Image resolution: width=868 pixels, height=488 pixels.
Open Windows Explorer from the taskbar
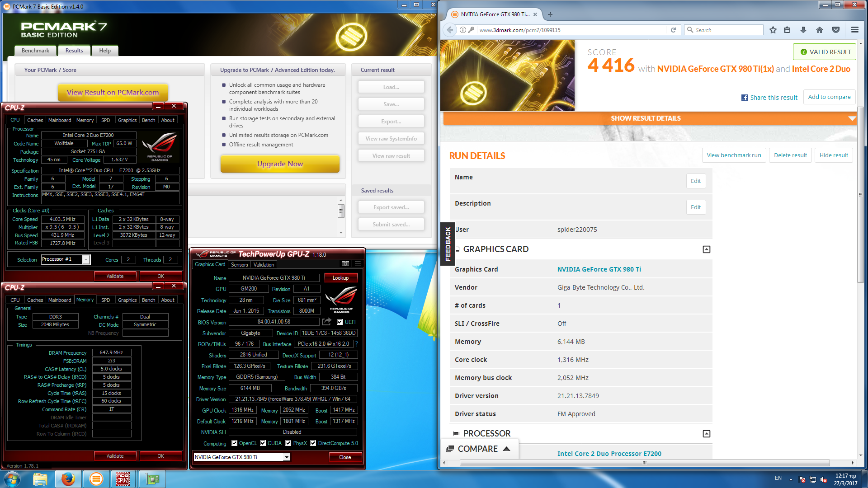[x=40, y=479]
